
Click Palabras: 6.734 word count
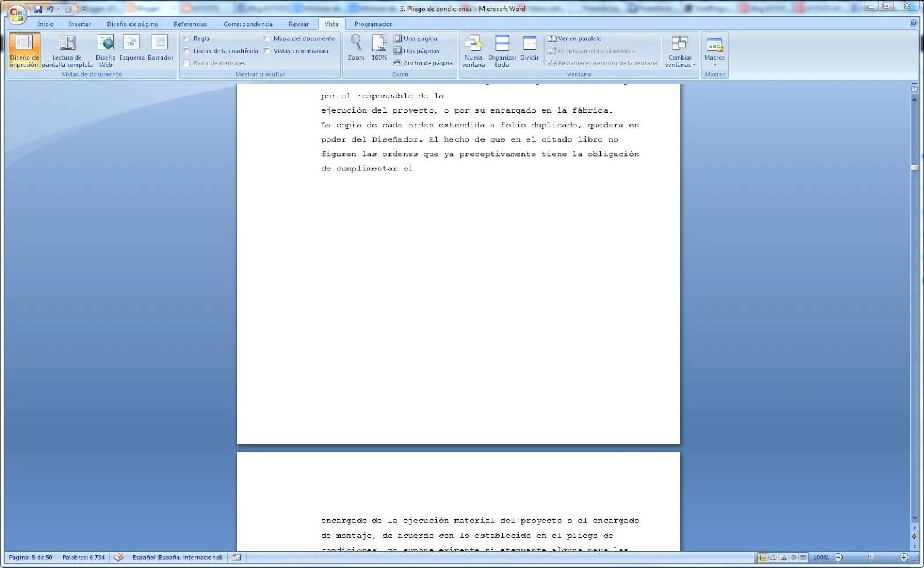tap(84, 558)
